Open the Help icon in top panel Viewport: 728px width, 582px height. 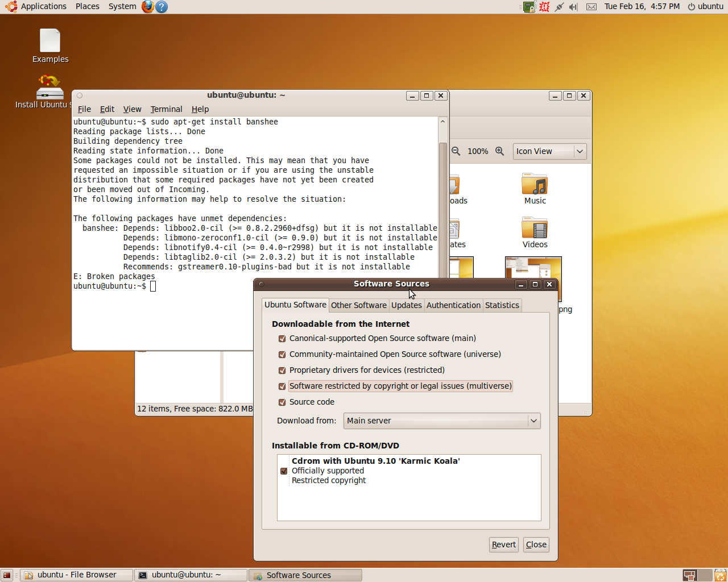tap(162, 7)
